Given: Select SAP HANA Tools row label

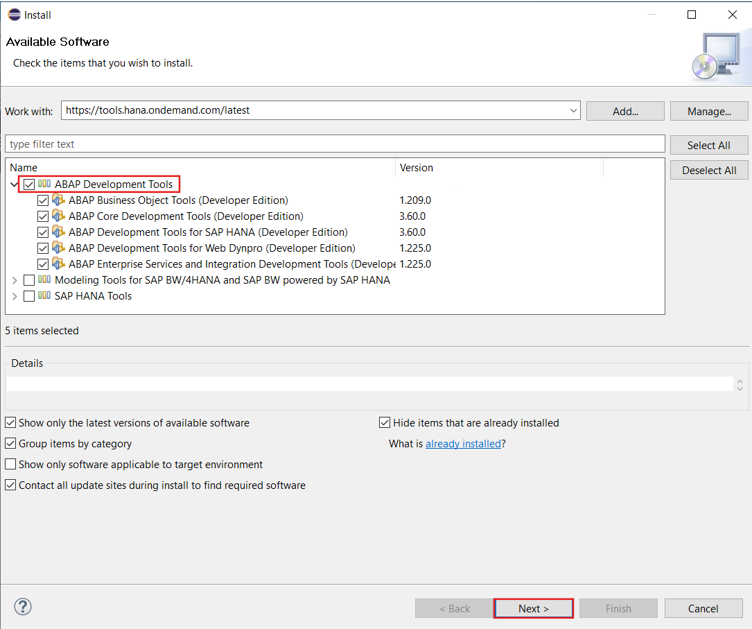Looking at the screenshot, I should click(93, 296).
